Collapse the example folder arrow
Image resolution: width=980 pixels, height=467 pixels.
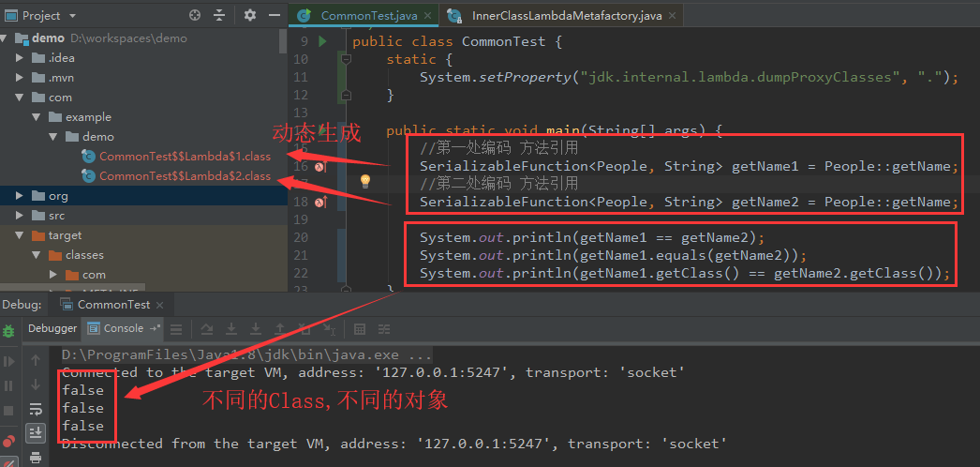[37, 117]
